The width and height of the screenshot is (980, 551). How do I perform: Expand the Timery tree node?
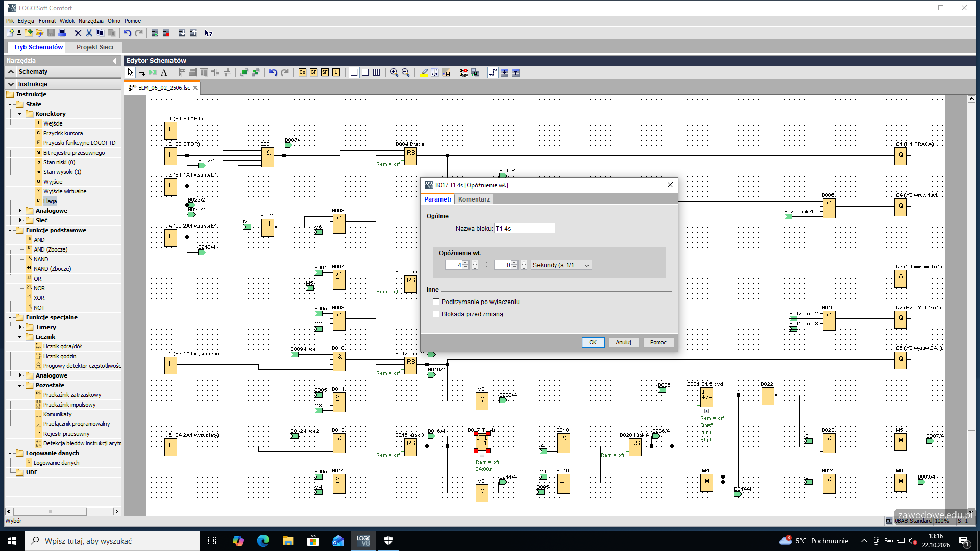pos(20,328)
